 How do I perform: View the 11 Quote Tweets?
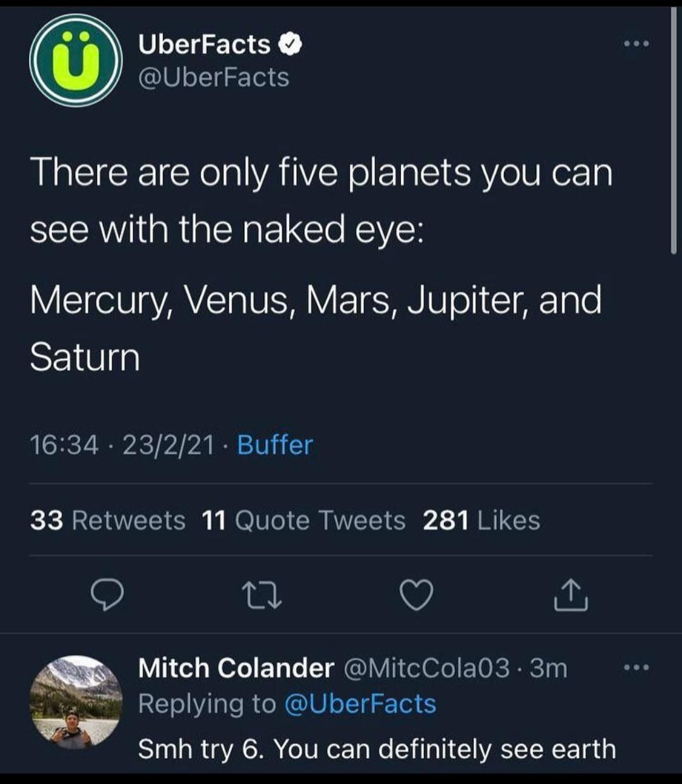(302, 520)
